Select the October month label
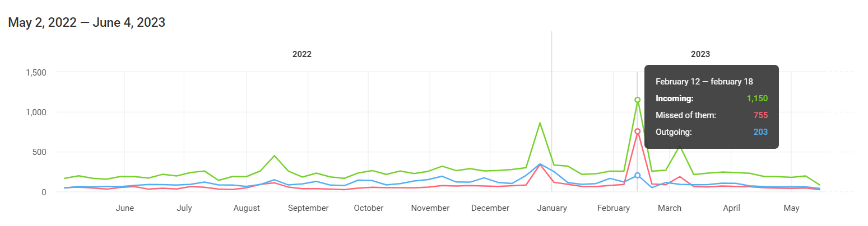Viewport: 868px width, 226px height. click(x=369, y=208)
